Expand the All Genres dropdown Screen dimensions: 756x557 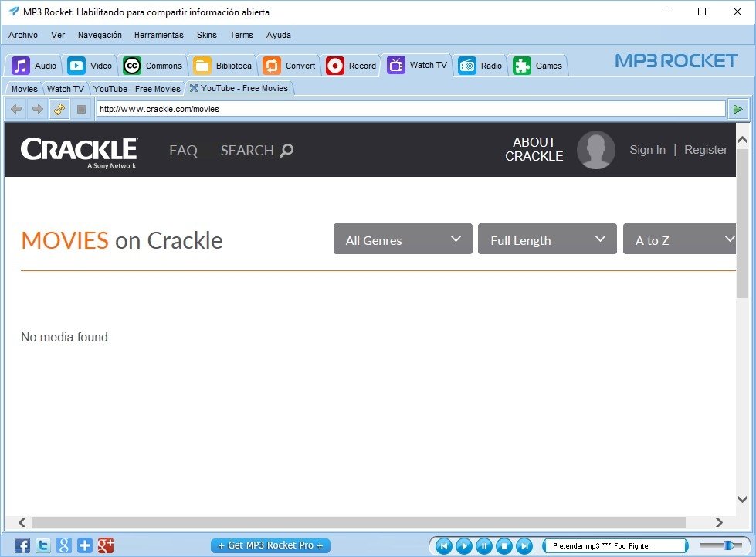point(403,239)
